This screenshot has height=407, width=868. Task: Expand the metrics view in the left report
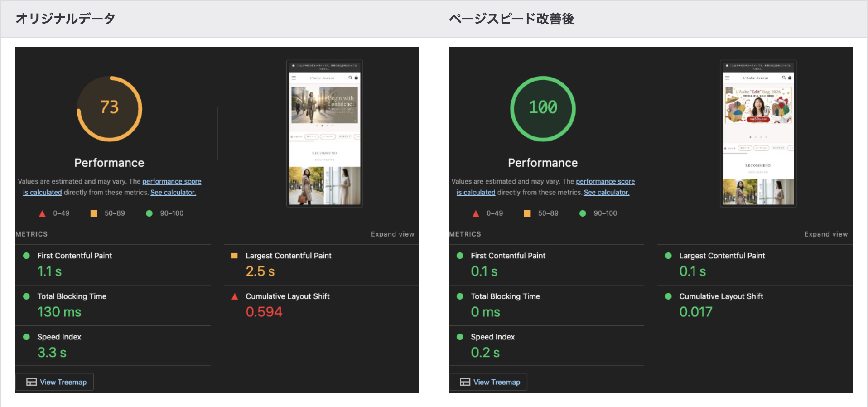(392, 234)
